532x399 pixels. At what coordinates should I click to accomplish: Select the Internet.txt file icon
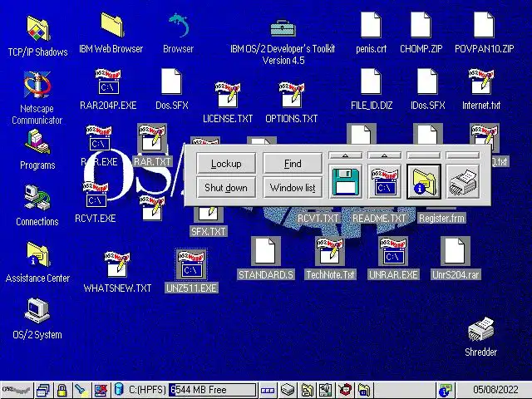pyautogui.click(x=480, y=82)
